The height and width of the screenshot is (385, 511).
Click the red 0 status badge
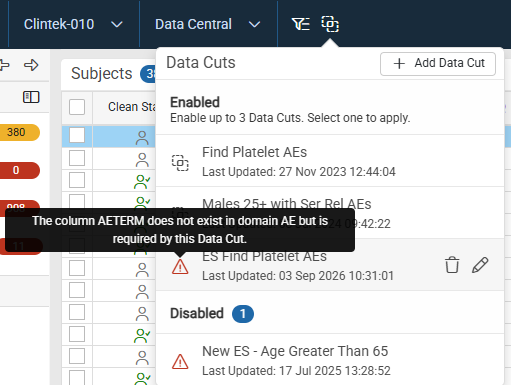click(x=20, y=170)
